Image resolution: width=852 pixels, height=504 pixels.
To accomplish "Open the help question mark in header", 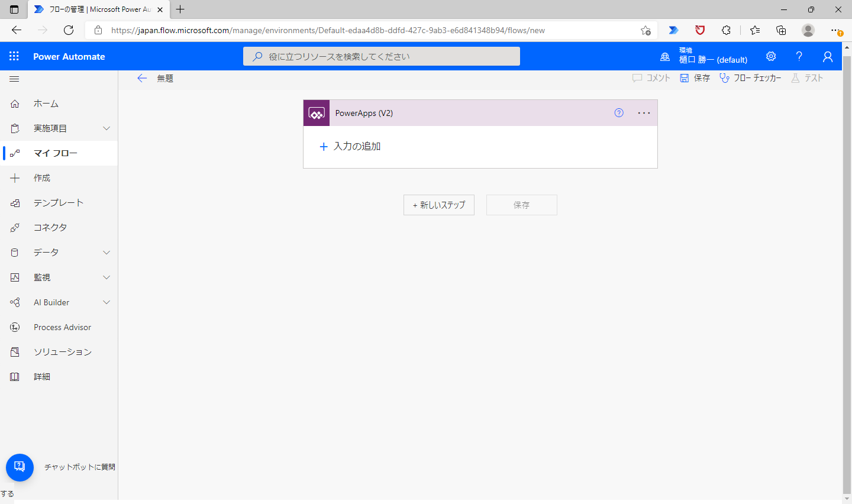I will point(799,56).
